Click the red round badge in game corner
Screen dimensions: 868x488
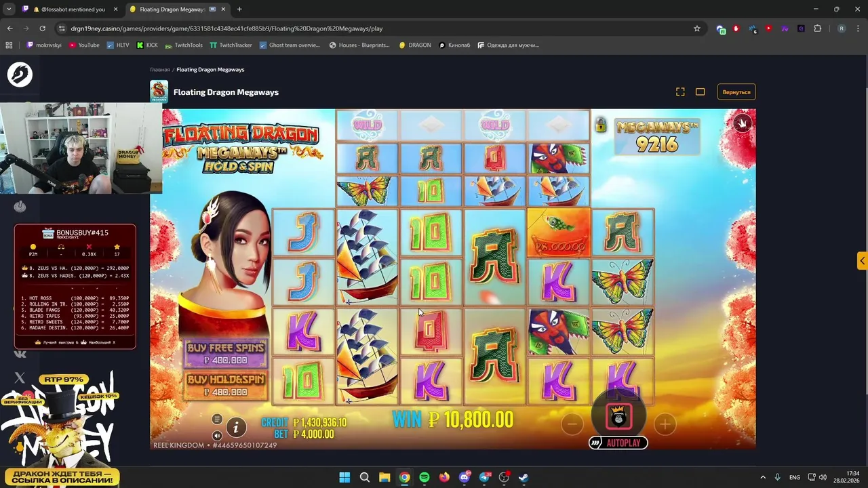click(743, 123)
